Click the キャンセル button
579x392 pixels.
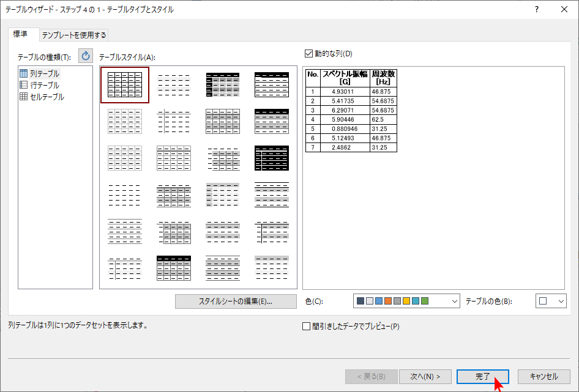(x=544, y=377)
